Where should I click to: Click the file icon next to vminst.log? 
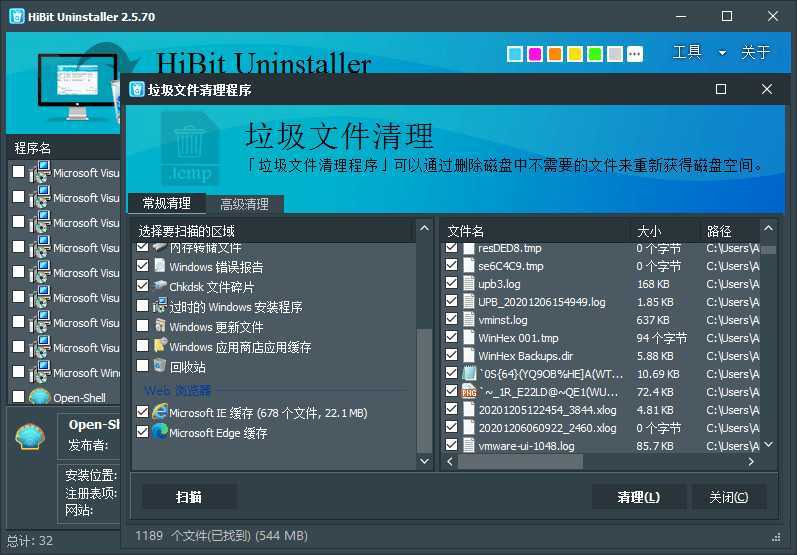pos(469,320)
